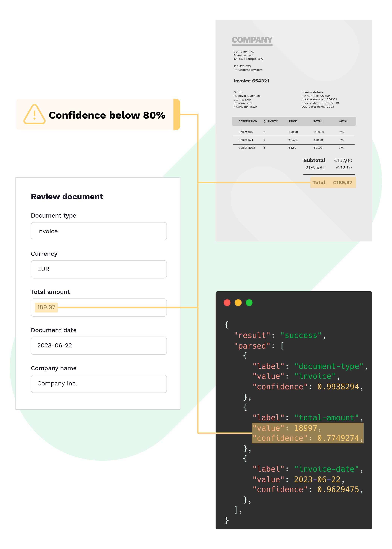This screenshot has height=549, width=392.
Task: Click the Object 8032 table row
Action: [x=246, y=148]
